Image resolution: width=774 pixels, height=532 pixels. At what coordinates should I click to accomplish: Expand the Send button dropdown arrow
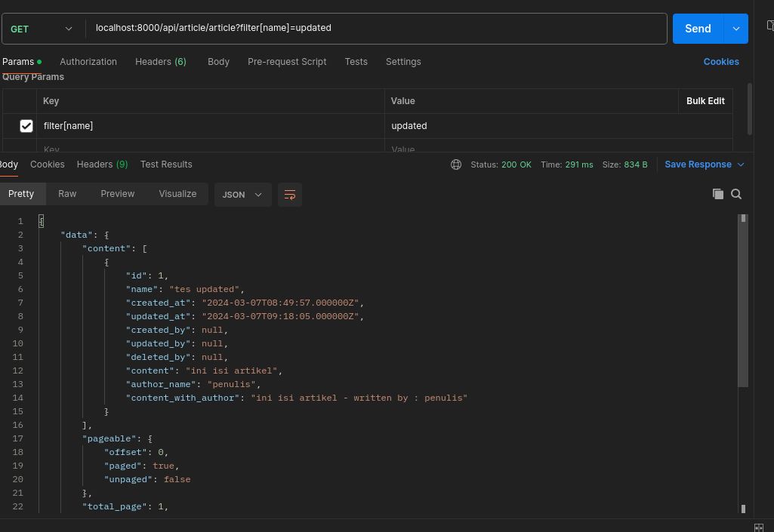tap(735, 29)
